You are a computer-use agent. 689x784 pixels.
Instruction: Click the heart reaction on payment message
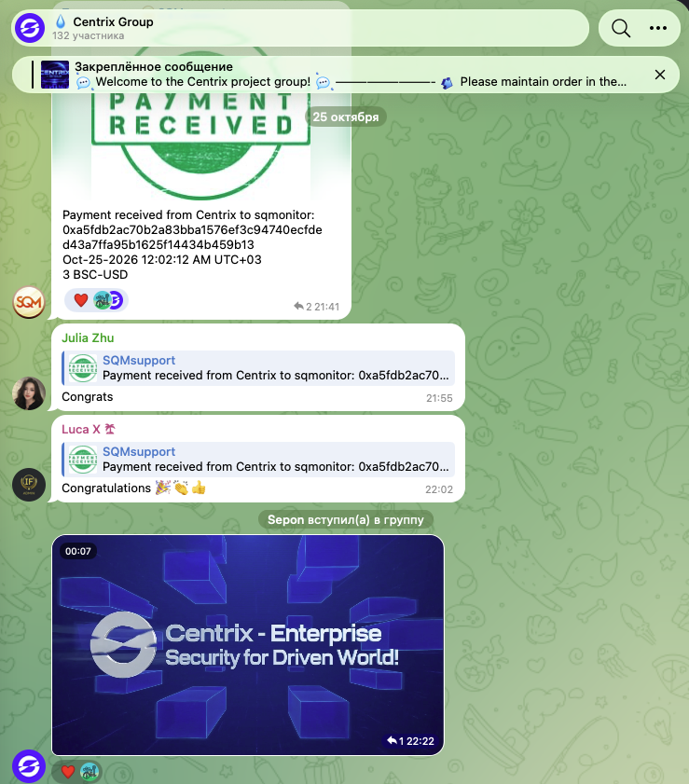(81, 300)
